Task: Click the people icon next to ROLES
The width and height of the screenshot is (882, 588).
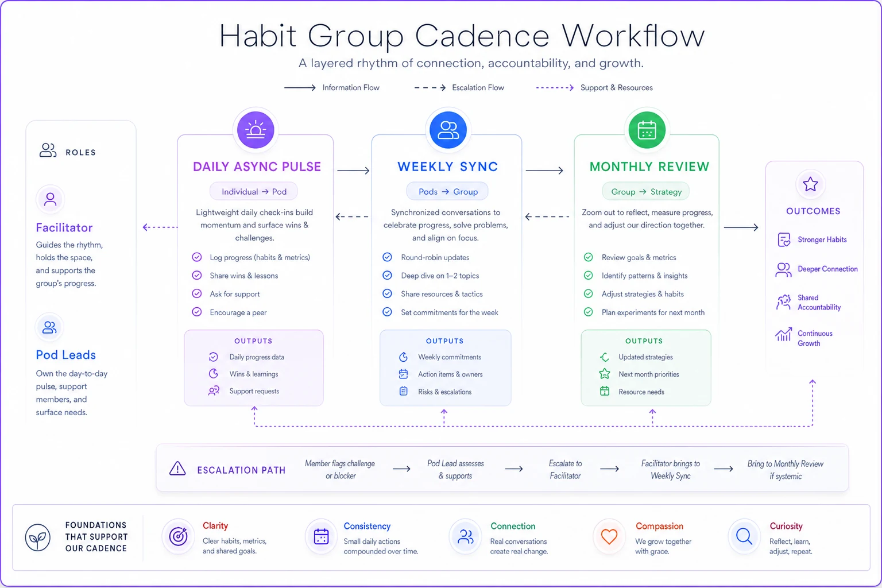Action: [48, 150]
